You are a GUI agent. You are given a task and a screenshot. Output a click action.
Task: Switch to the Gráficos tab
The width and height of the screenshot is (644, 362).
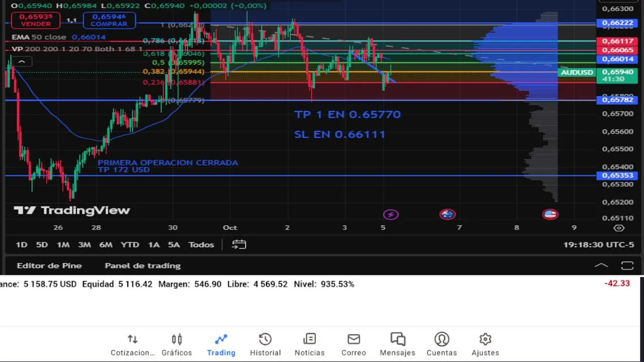coord(177,345)
